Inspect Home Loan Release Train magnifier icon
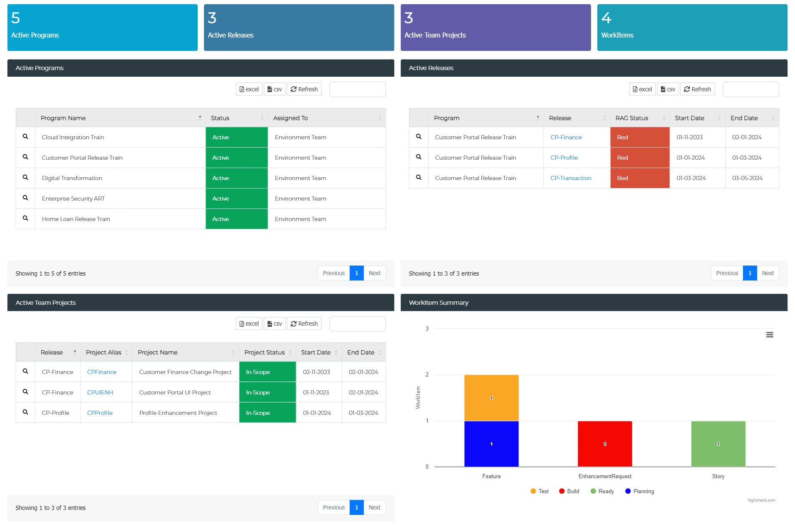The height and width of the screenshot is (532, 795). click(x=25, y=218)
